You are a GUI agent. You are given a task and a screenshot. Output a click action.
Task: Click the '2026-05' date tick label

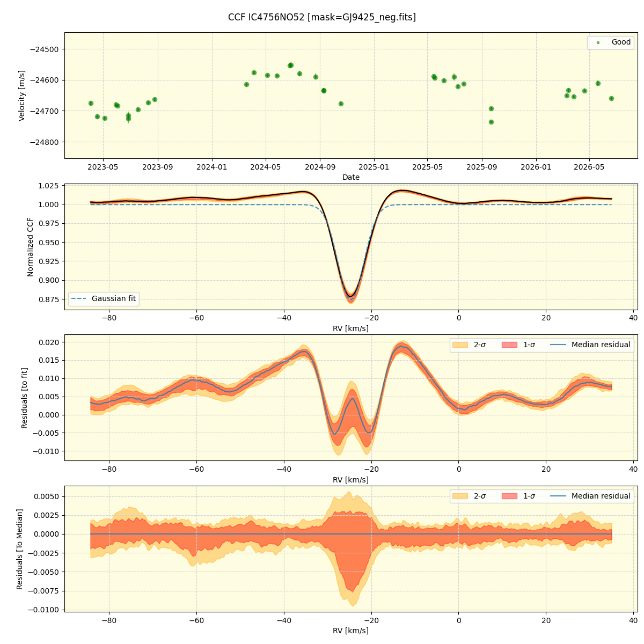589,167
